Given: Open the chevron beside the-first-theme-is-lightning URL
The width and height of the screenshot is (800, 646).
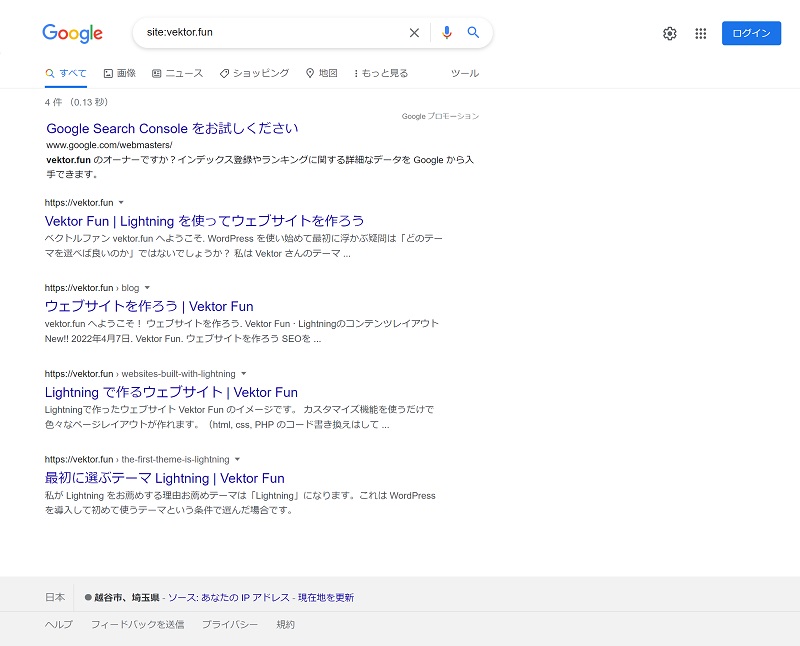Looking at the screenshot, I should 236,459.
